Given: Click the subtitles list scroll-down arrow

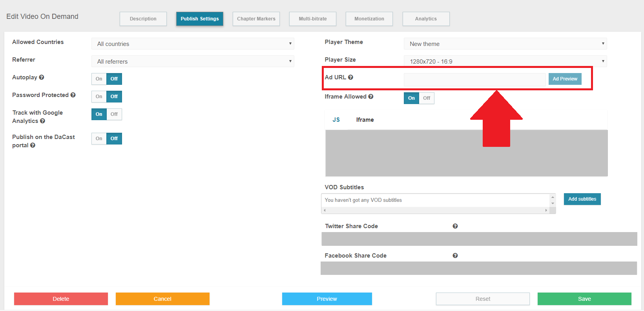Looking at the screenshot, I should point(553,203).
